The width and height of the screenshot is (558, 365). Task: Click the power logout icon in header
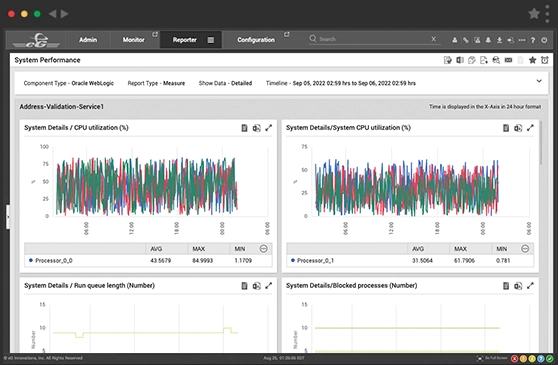tap(544, 40)
